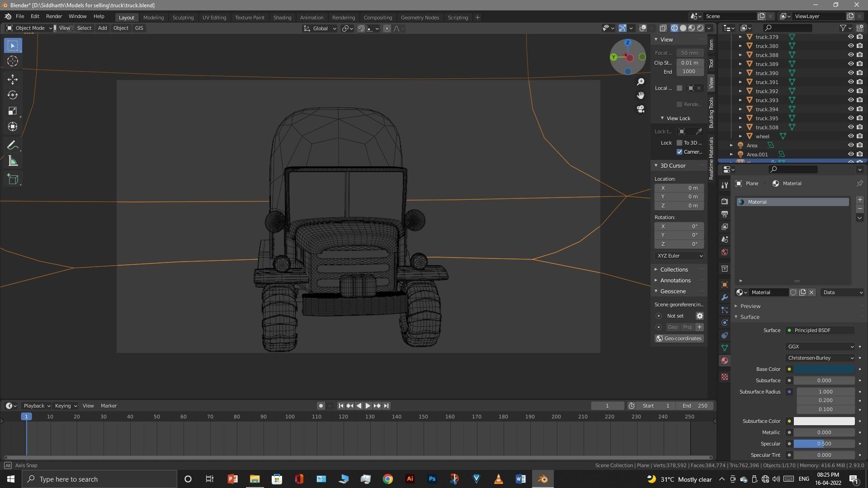Screen dimensions: 868x488
Task: Enable the Local Camera checkbox
Action: click(679, 88)
